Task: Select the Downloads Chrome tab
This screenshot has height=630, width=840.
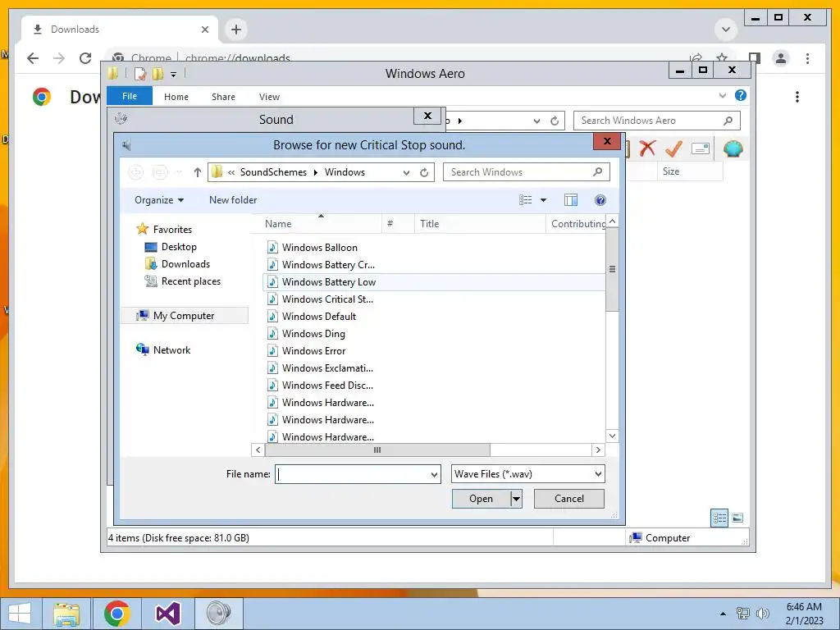Action: coord(120,30)
